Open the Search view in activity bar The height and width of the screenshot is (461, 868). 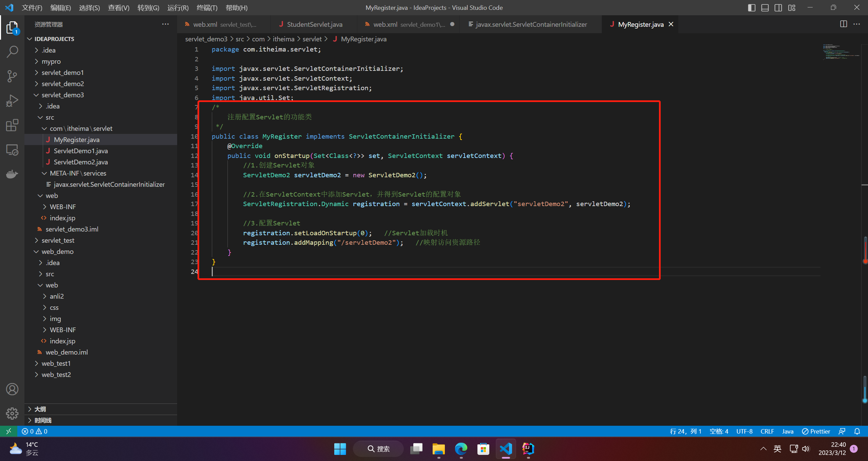12,52
